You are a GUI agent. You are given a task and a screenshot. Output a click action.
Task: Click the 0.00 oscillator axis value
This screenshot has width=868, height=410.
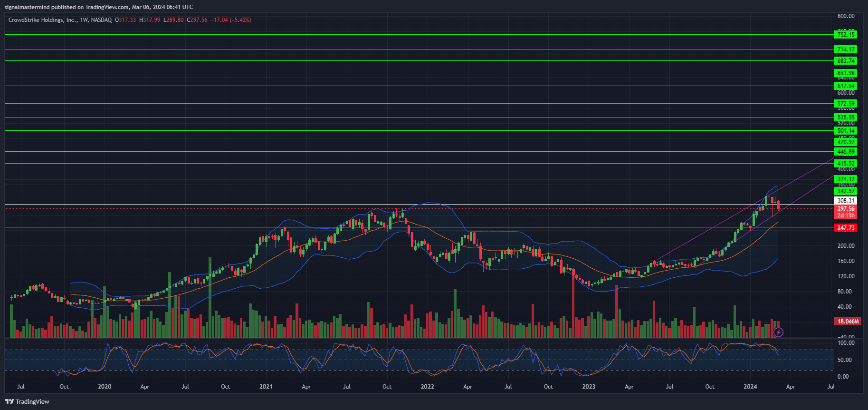tap(843, 377)
